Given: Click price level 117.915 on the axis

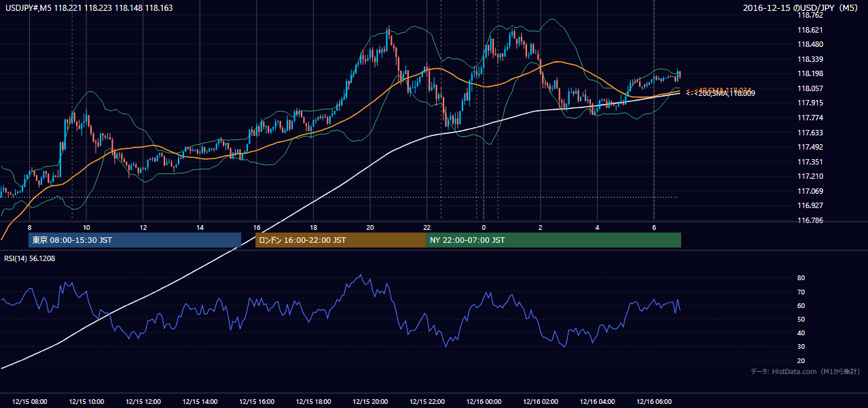Looking at the screenshot, I should point(810,103).
